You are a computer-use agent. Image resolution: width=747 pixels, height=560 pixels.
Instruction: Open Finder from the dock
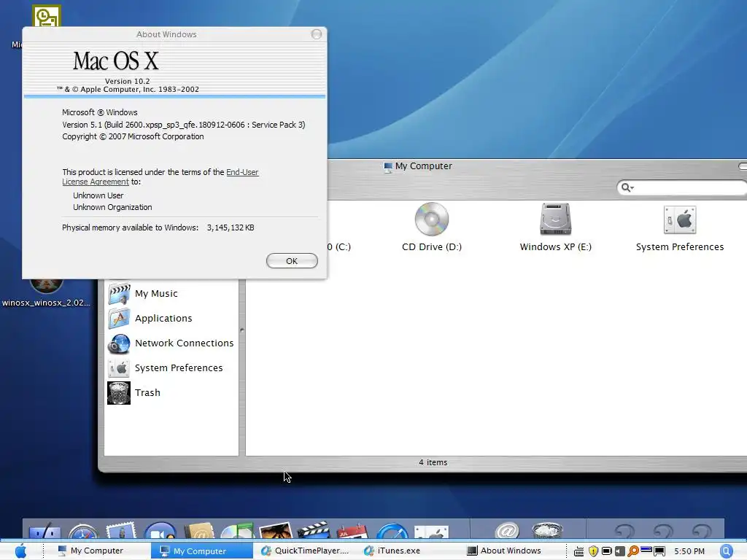pos(44,531)
